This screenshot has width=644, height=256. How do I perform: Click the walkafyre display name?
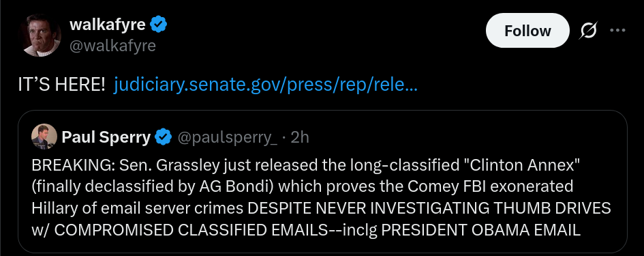tap(108, 25)
